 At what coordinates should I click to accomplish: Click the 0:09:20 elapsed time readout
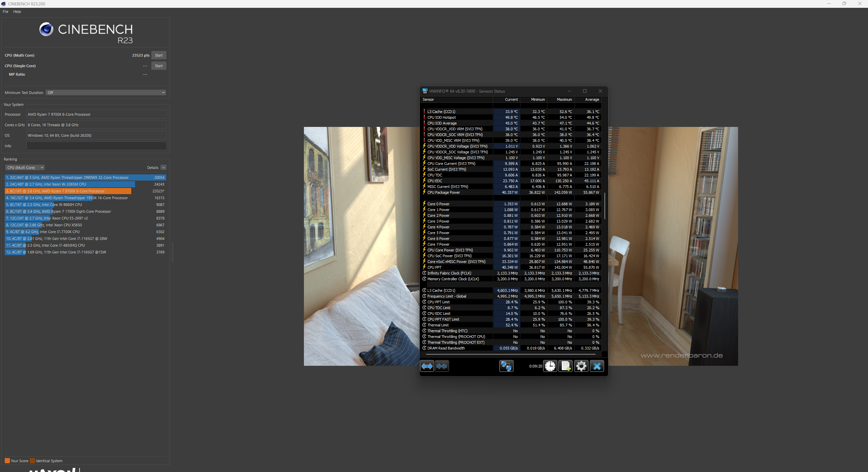pyautogui.click(x=535, y=366)
